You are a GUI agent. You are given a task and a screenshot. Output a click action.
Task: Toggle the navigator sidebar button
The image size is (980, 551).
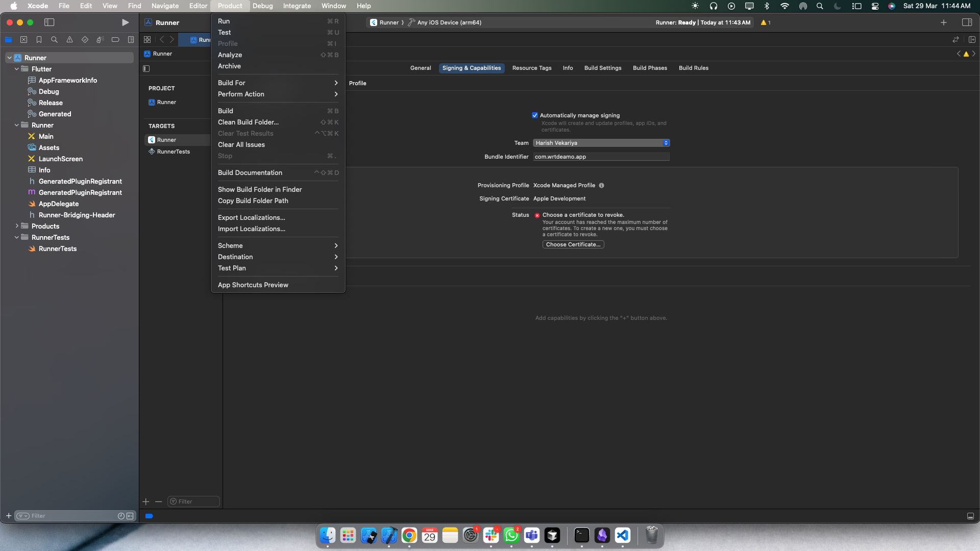pyautogui.click(x=50, y=22)
